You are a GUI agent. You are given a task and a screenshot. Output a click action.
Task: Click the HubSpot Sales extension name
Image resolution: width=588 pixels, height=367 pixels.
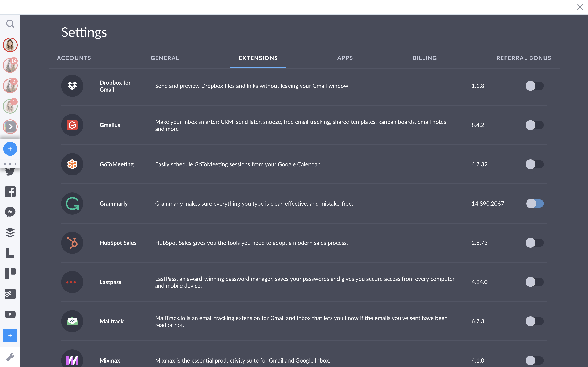[x=118, y=243]
